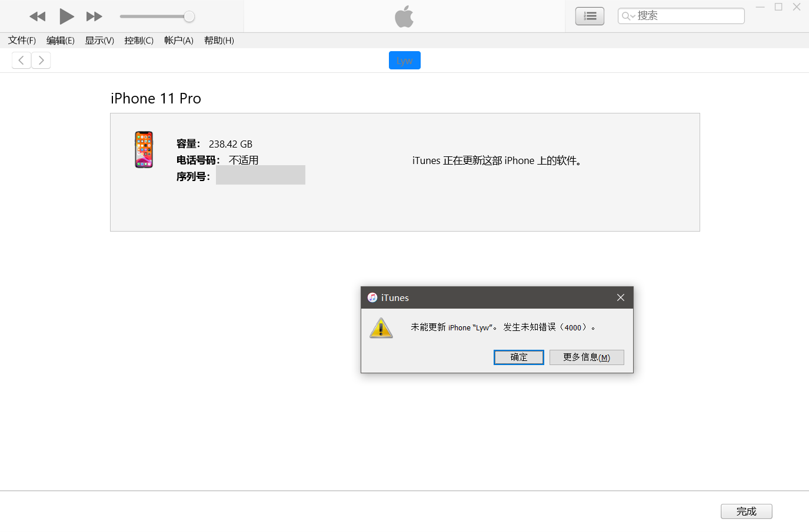Open the 帮助(H) menu

point(219,41)
